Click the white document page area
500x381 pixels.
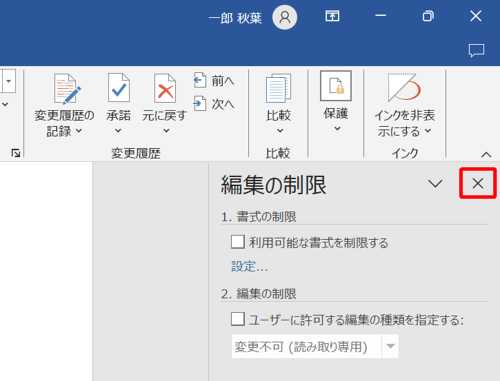pyautogui.click(x=46, y=271)
